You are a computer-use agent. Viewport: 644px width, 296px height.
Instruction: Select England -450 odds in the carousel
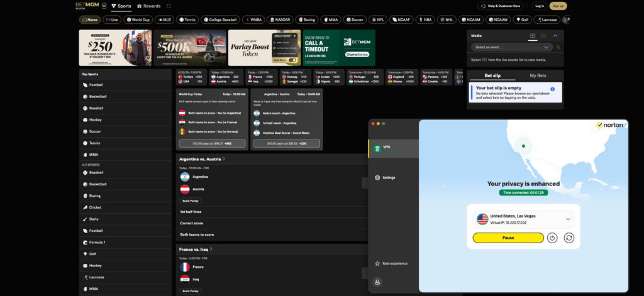[401, 77]
